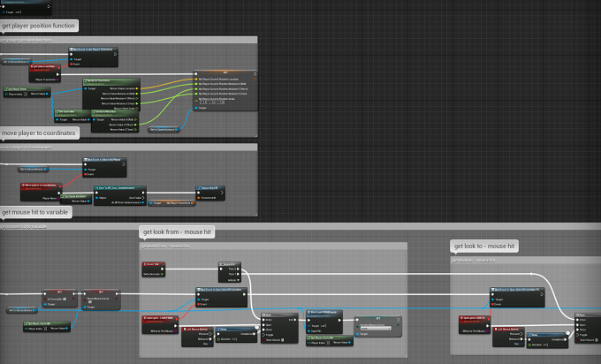Select the 'get player position function' comment bubble
This screenshot has height=364, width=601.
point(38,26)
